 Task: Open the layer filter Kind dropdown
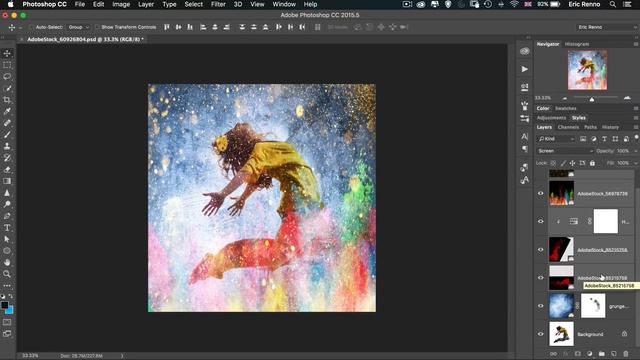coord(556,139)
